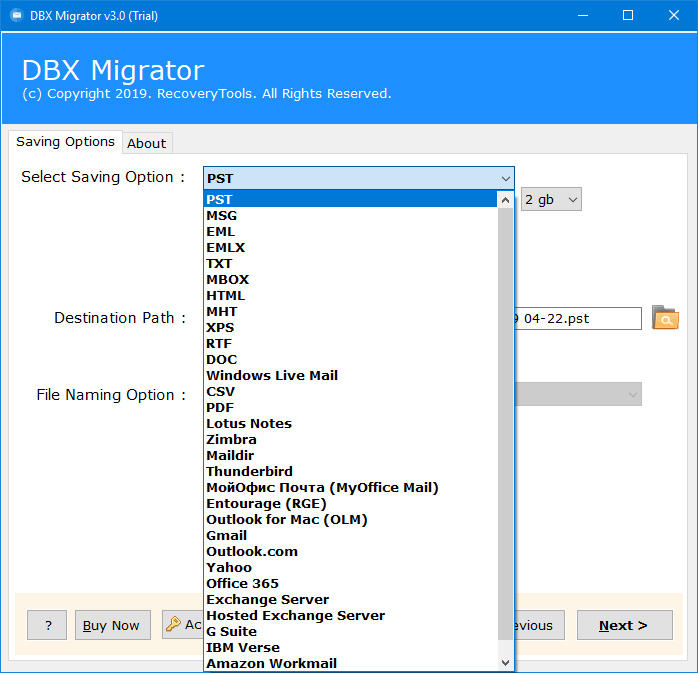Screen dimensions: 698x673
Task: Choose МойОфис Почта (MyOffice Mail) entry
Action: pos(350,488)
